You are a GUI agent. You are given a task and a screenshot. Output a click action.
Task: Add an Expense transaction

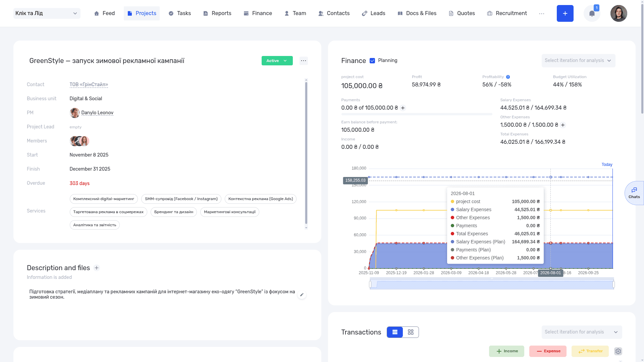point(548,351)
